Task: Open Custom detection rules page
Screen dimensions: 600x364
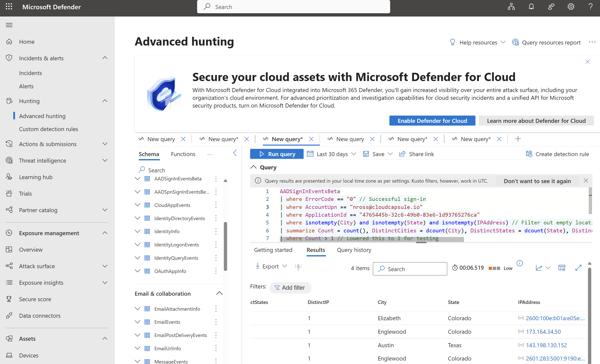Action: click(49, 129)
